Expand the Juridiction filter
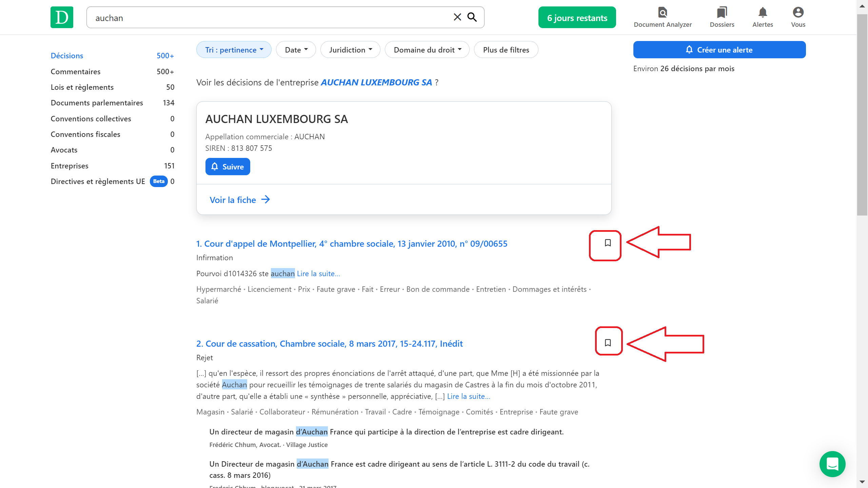 coord(350,50)
